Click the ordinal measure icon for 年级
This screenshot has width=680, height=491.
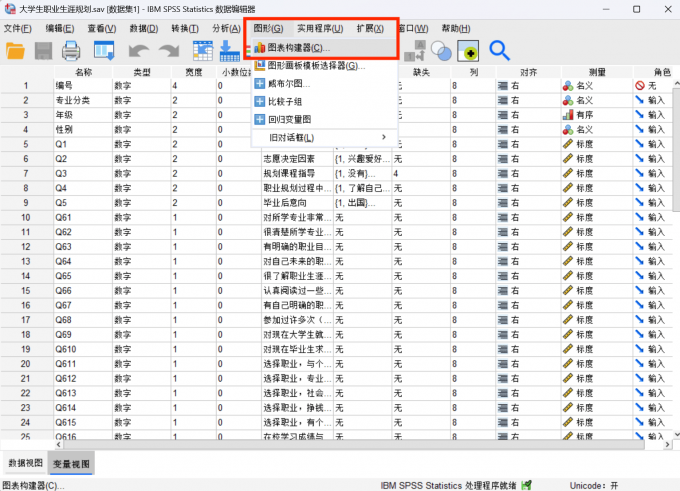(x=568, y=115)
